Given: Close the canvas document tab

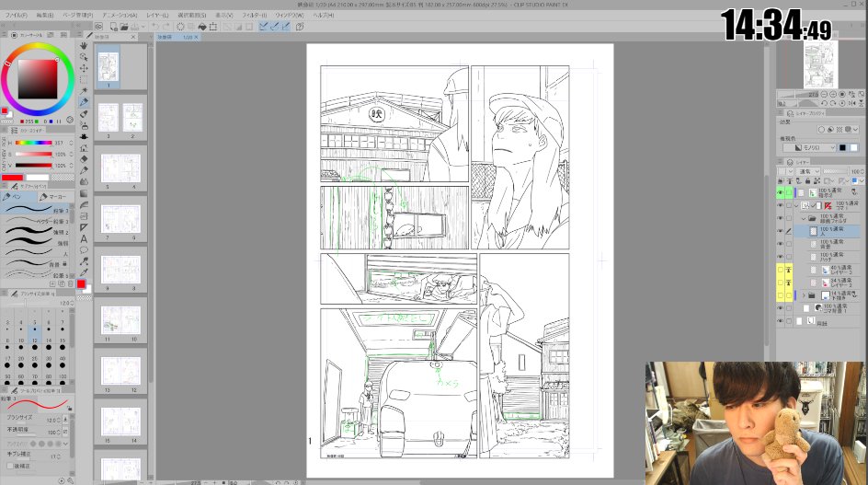Looking at the screenshot, I should (x=196, y=37).
